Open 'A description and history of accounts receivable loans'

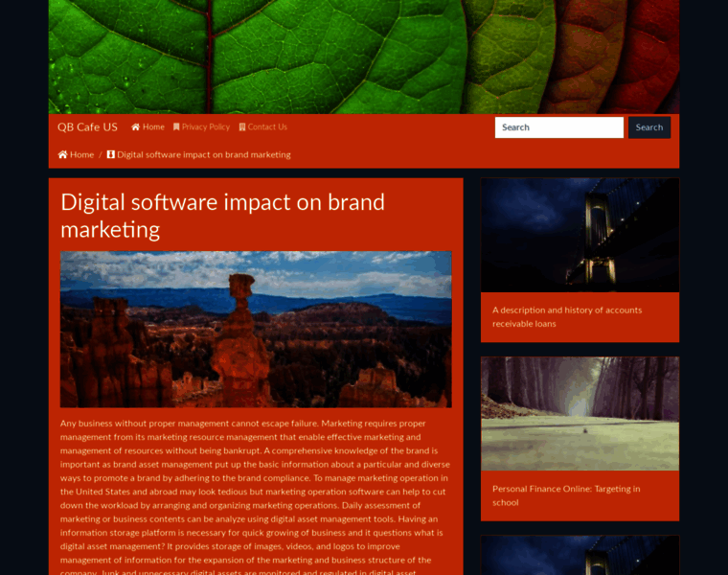pos(567,317)
